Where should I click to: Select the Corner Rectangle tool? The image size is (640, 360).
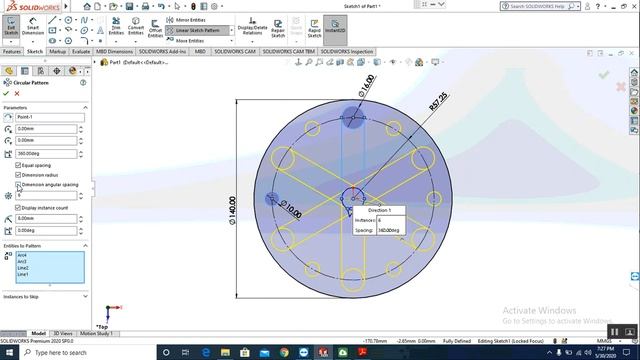[x=52, y=30]
